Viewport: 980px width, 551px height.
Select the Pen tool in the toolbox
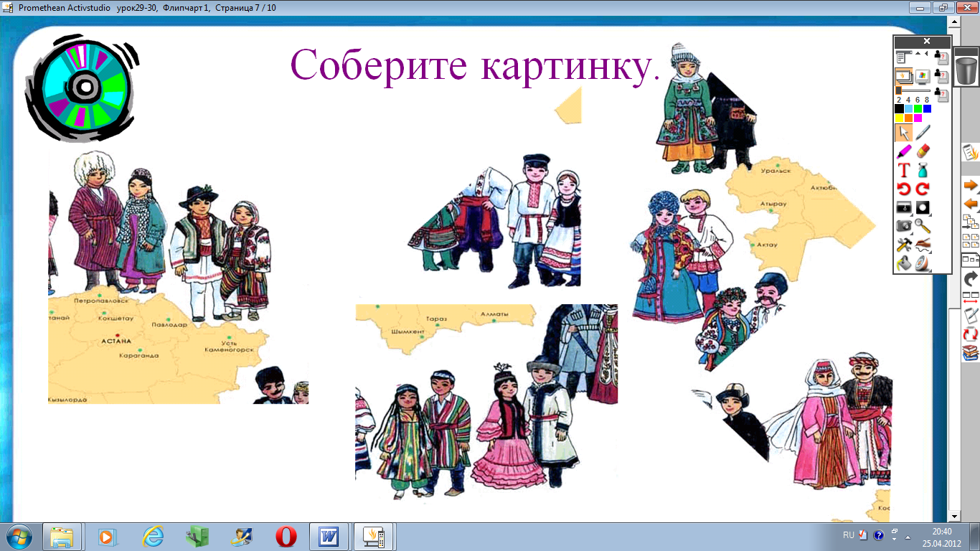pyautogui.click(x=923, y=133)
